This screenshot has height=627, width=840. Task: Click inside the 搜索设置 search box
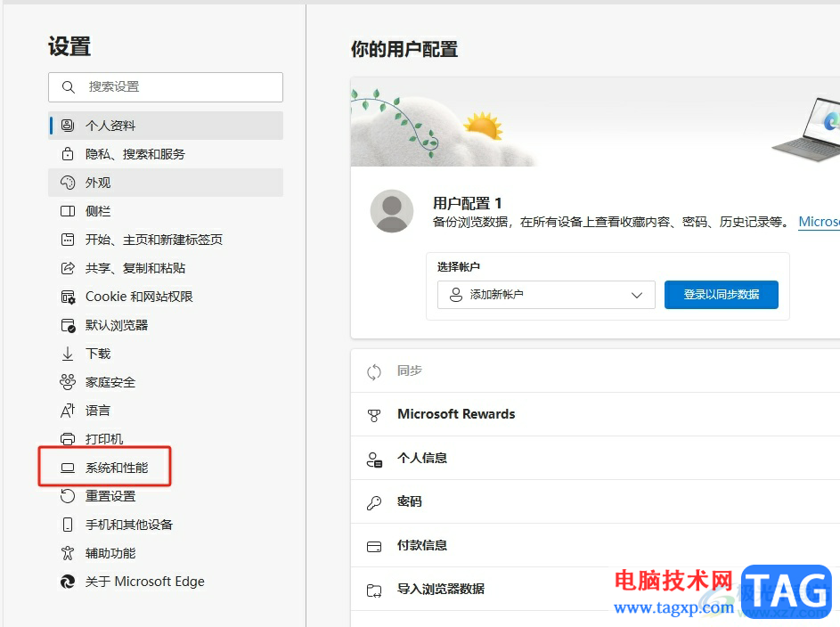click(x=165, y=87)
